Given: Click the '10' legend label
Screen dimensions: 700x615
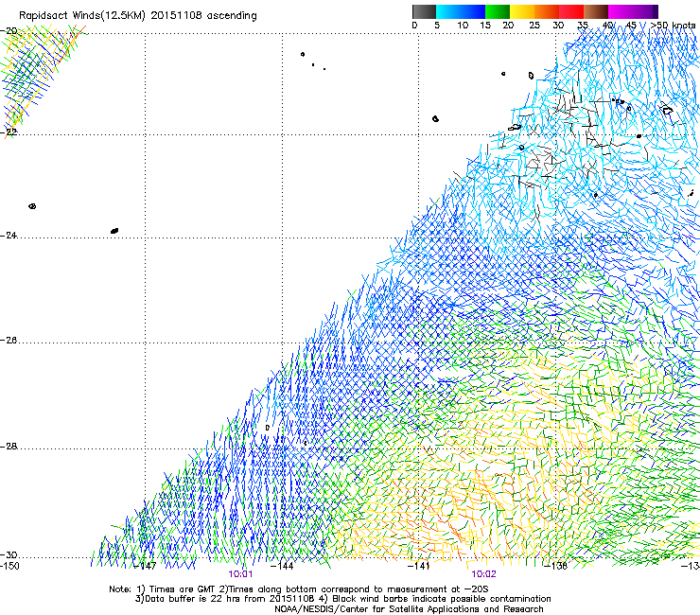Looking at the screenshot, I should (463, 26).
